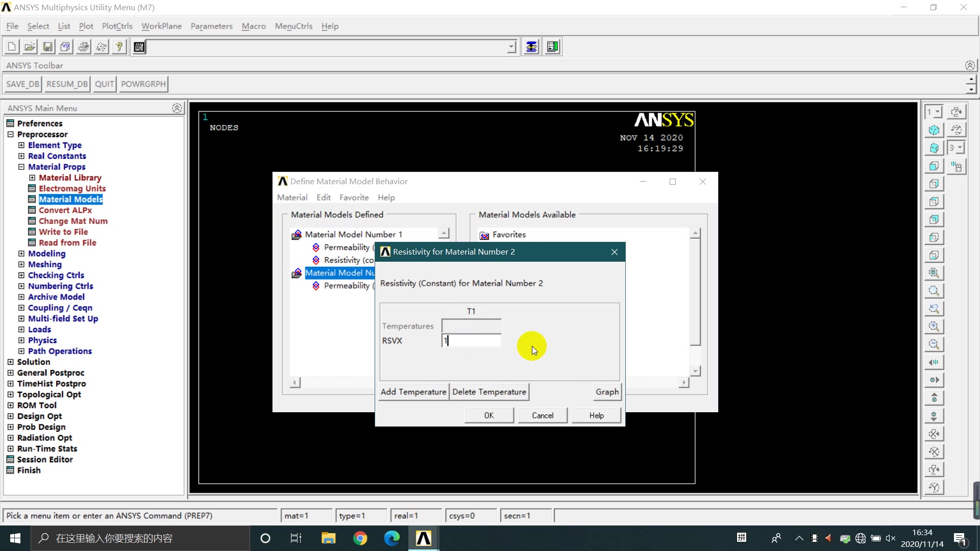Expand the Meshing tree node

coord(21,264)
